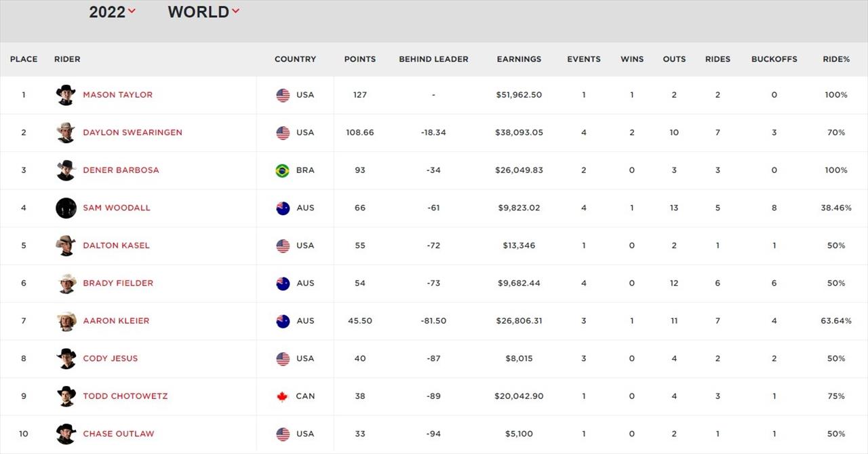Click Dener Barbosa's rider avatar
This screenshot has width=868, height=454.
coord(66,170)
